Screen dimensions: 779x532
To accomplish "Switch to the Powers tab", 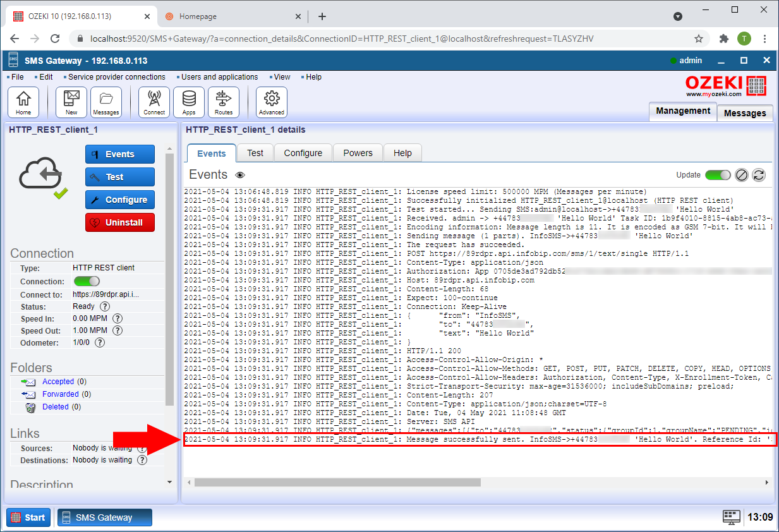I will coord(358,153).
